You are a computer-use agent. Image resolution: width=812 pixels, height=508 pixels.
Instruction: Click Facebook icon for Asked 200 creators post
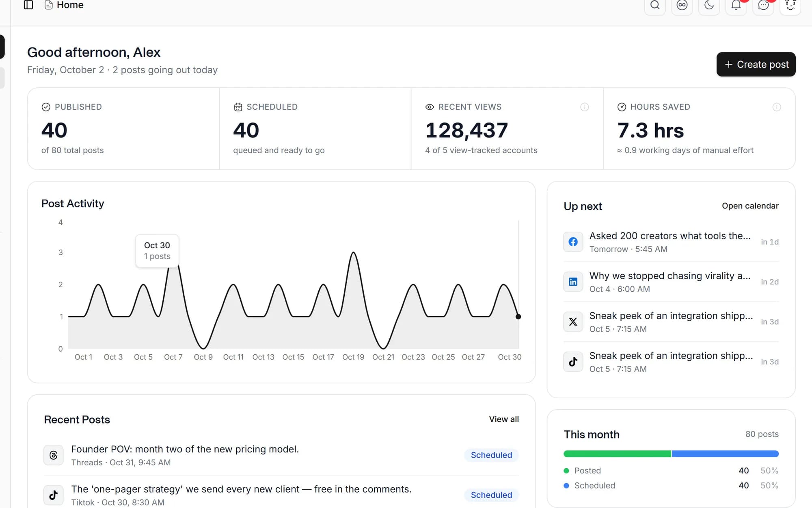pyautogui.click(x=573, y=242)
